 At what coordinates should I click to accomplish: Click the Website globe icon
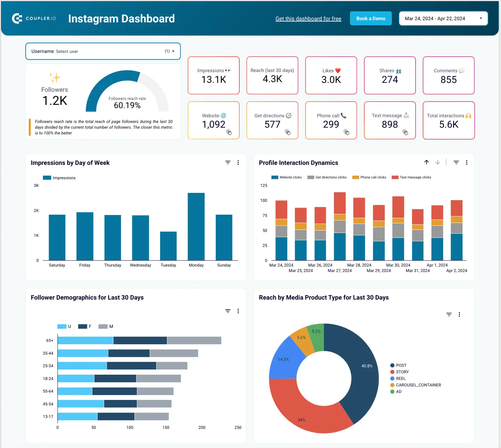pyautogui.click(x=223, y=116)
